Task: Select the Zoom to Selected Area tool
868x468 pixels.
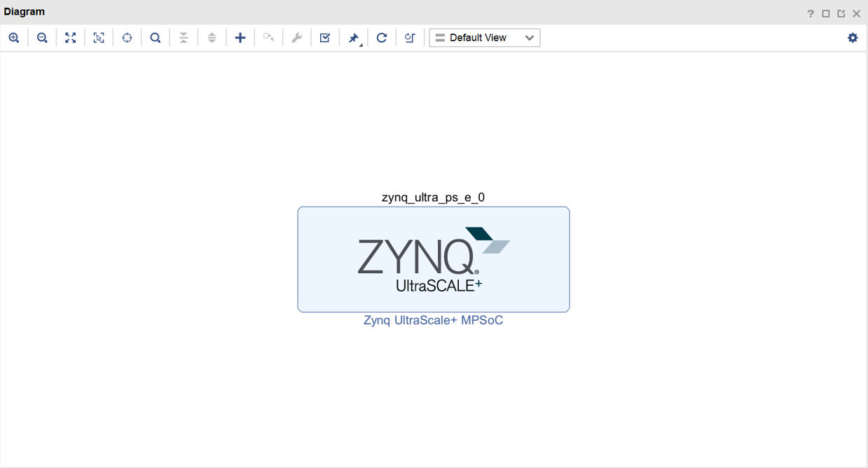Action: 98,37
